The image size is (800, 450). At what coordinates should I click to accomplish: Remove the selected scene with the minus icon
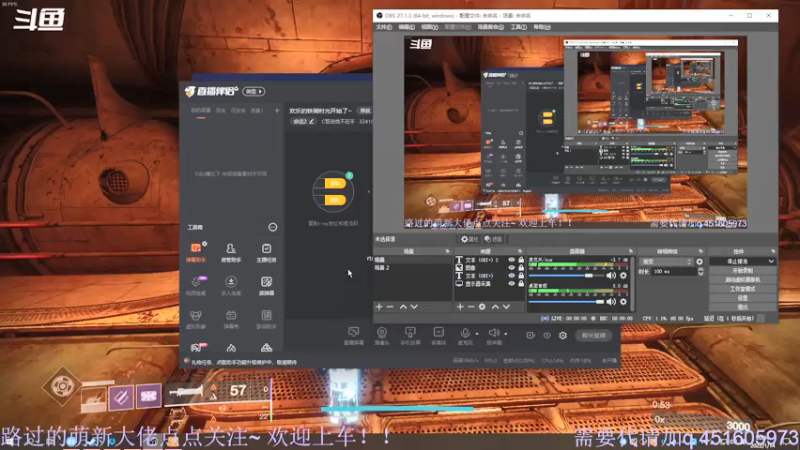pos(390,307)
